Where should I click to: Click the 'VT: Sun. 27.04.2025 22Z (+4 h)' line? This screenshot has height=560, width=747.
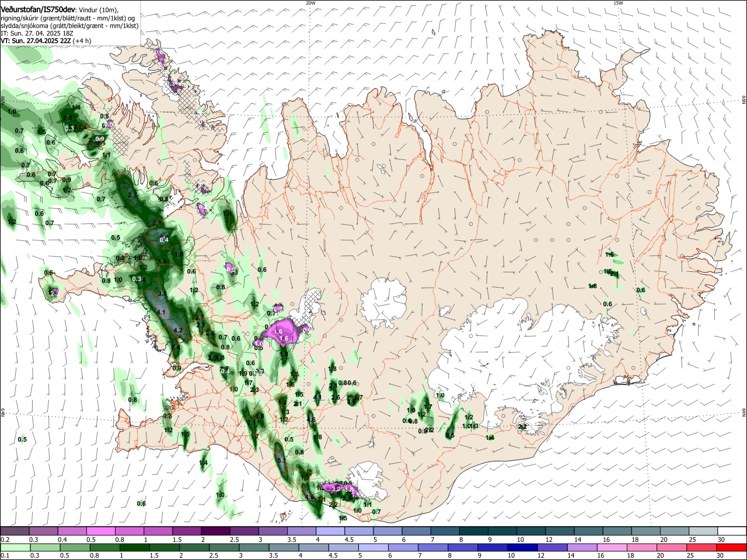[46, 41]
